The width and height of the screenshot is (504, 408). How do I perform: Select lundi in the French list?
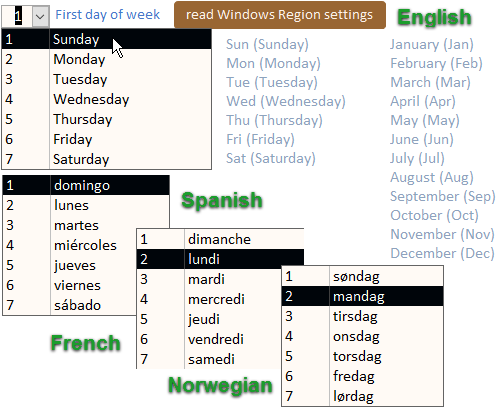[220, 259]
